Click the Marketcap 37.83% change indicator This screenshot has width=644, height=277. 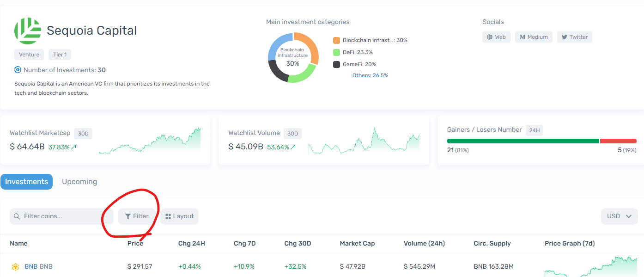tap(62, 148)
